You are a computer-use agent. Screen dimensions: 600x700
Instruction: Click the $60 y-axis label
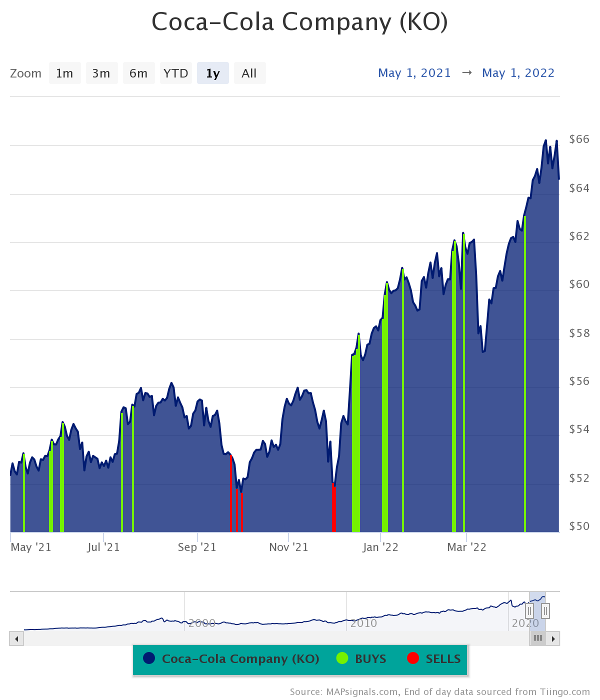[579, 284]
